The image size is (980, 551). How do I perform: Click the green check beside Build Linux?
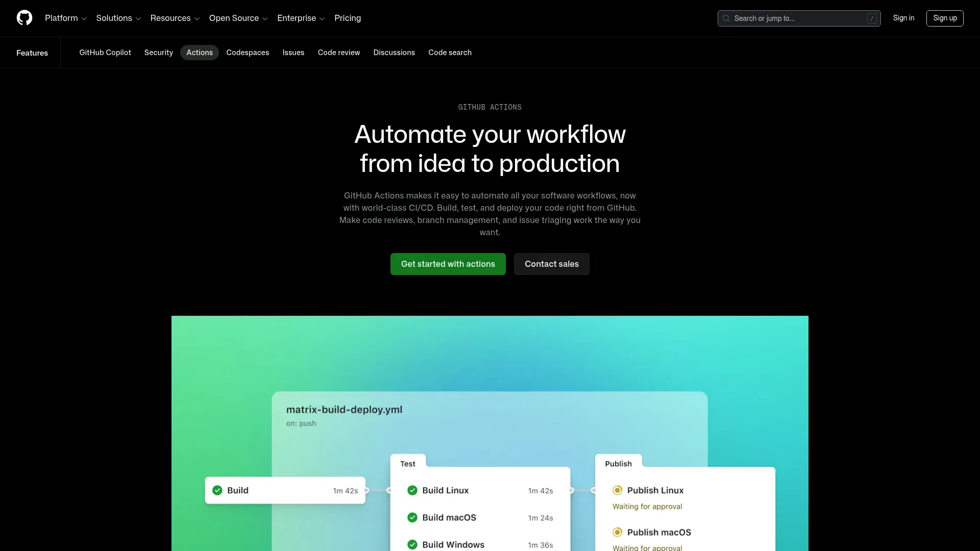412,490
